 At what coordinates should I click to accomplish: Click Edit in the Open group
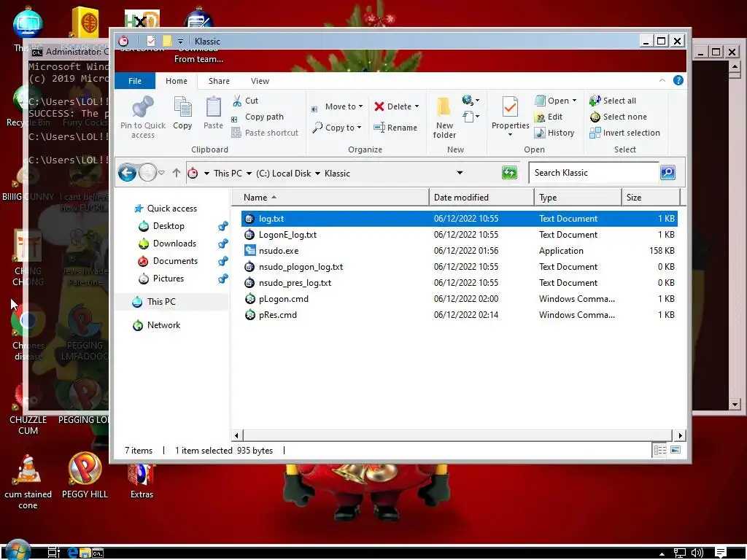[x=549, y=117]
